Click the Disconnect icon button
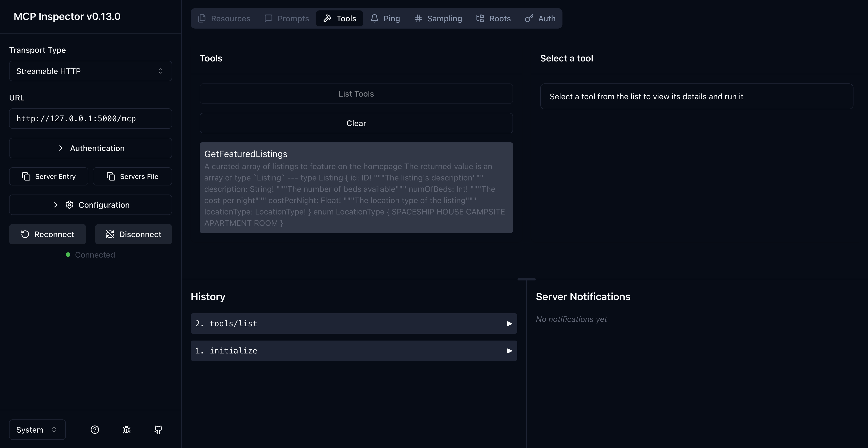 coord(109,234)
